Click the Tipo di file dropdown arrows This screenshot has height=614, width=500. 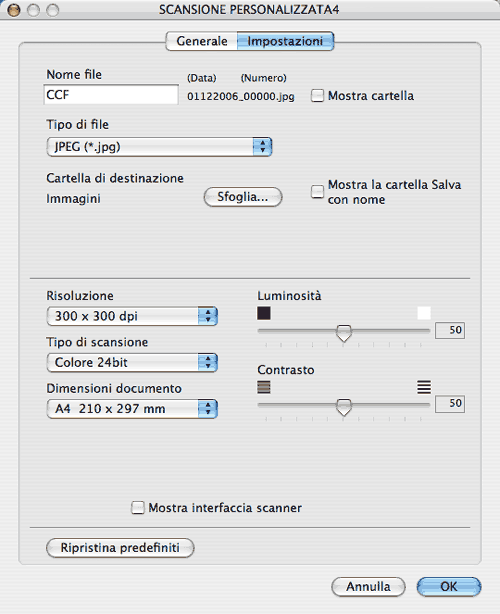tap(262, 147)
